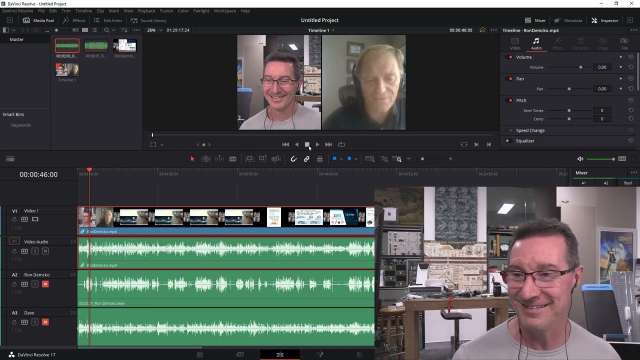Select the Trim edit mode tool
Screen dimensions: 640x360
206,159
